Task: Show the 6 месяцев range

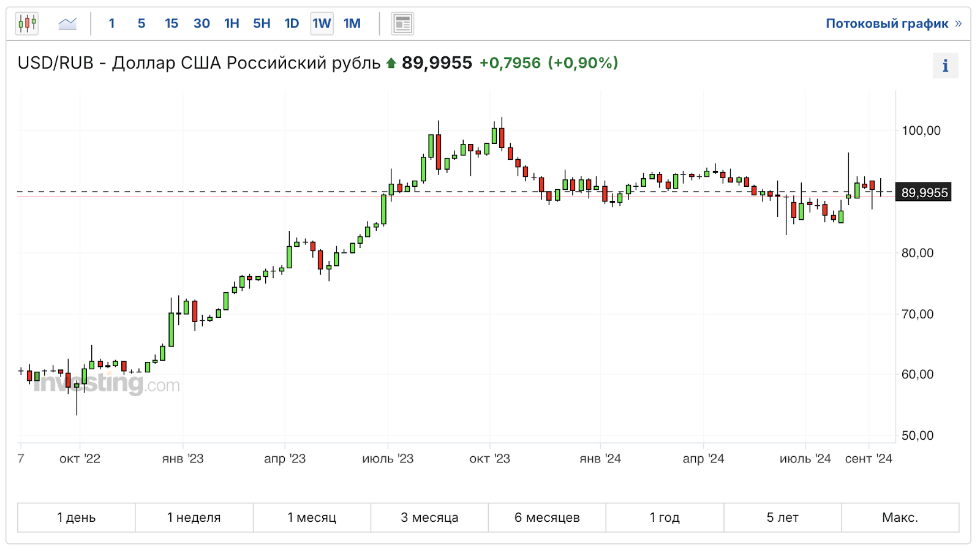Action: [x=547, y=517]
